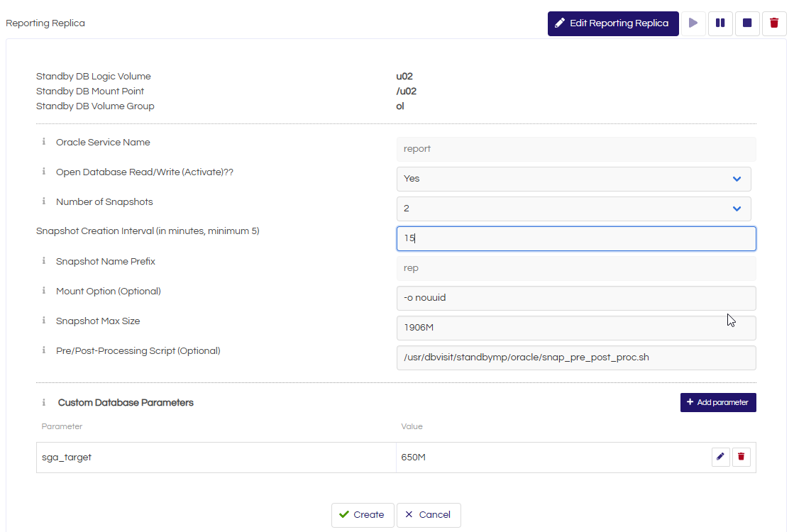Screen dimensions: 794x532
Task: Focus the Snapshot Creation Interval field
Action: [576, 238]
